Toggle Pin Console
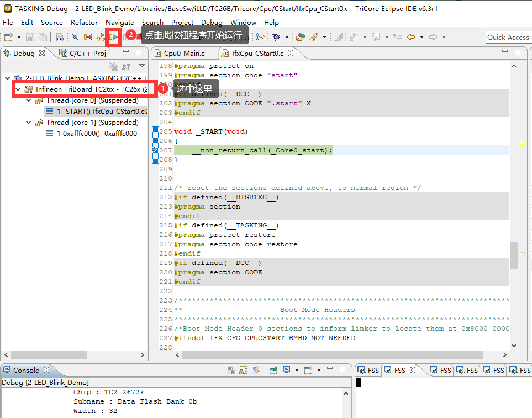532x418 pixels. (273, 370)
